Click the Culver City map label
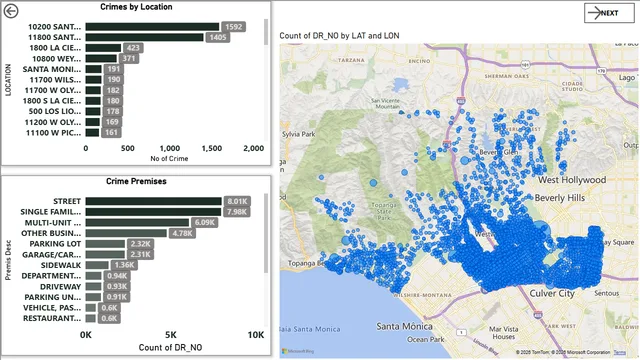This screenshot has width=640, height=360. [x=552, y=293]
